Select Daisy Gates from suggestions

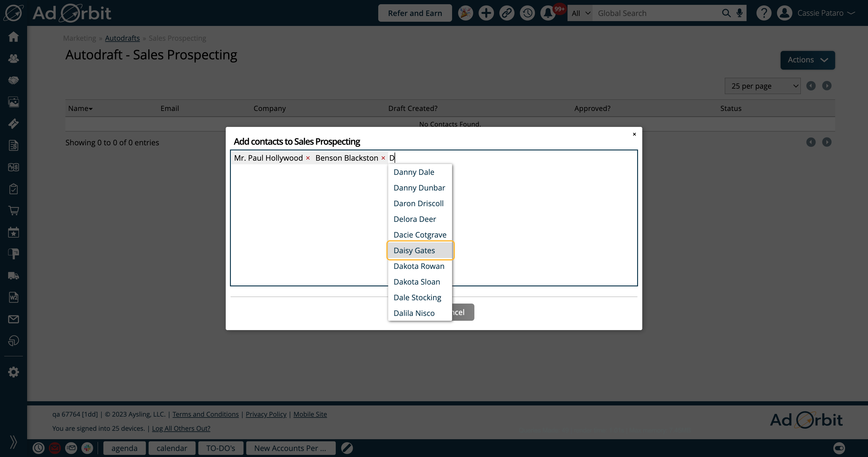tap(414, 251)
